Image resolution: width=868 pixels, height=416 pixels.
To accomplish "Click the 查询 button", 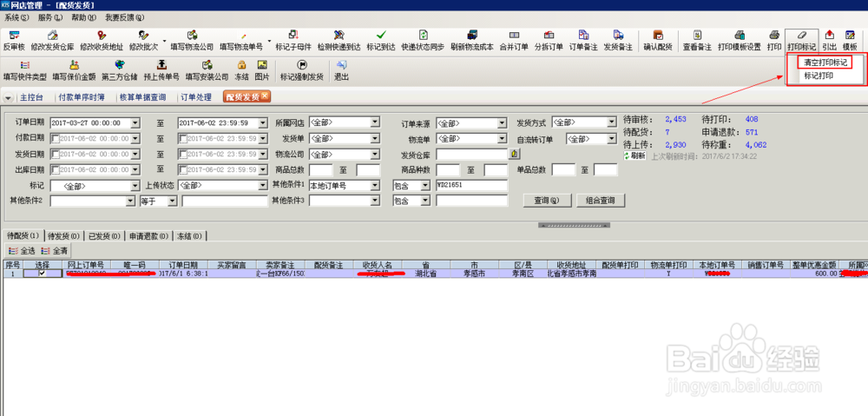I will (x=547, y=201).
